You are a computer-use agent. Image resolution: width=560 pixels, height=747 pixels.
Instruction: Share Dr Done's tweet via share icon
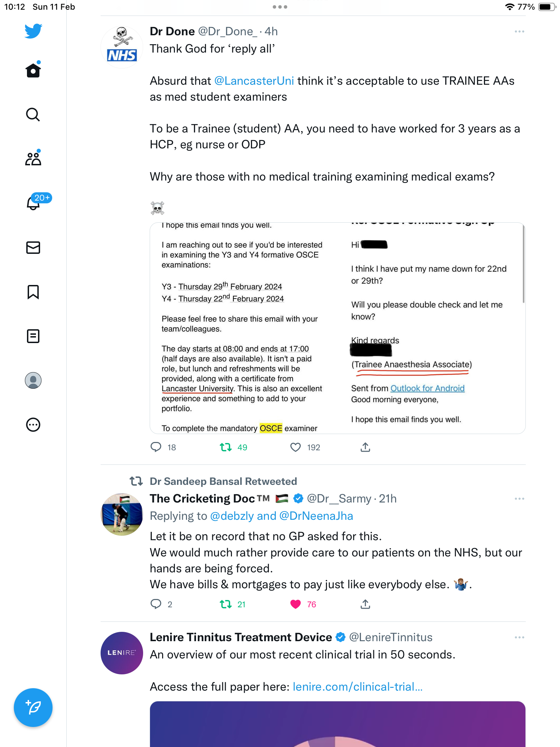(365, 447)
